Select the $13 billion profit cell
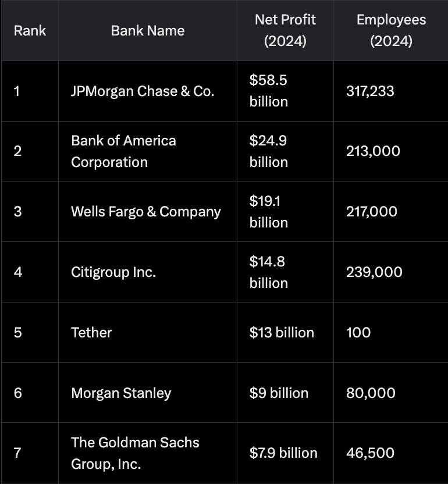 [282, 333]
